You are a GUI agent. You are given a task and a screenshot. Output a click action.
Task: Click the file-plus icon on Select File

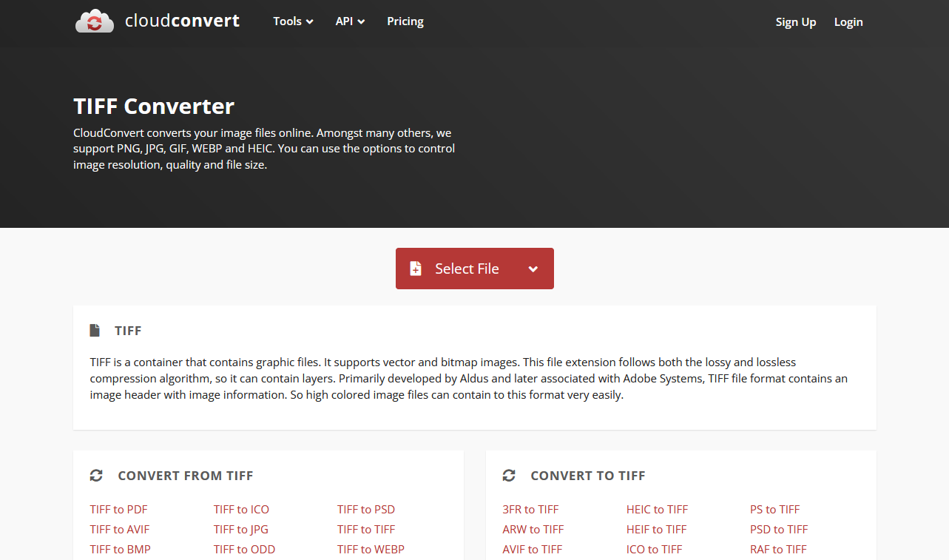[416, 269]
